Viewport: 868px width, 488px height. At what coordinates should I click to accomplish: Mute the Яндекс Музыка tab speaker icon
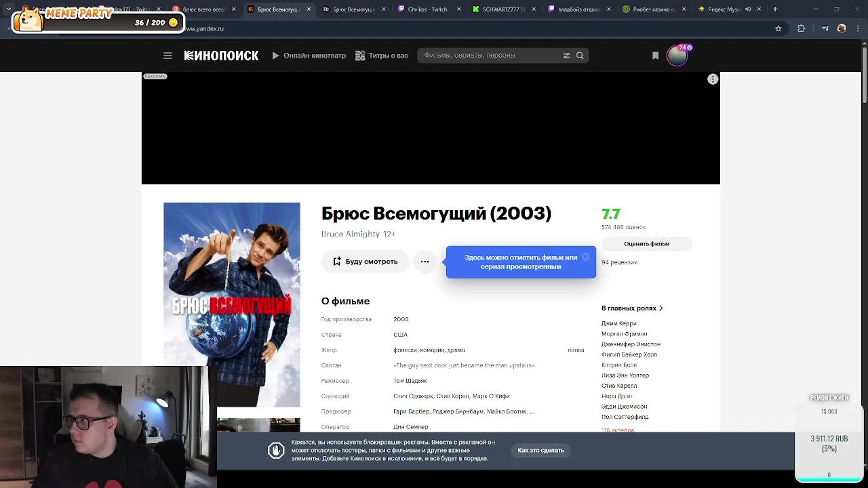748,9
